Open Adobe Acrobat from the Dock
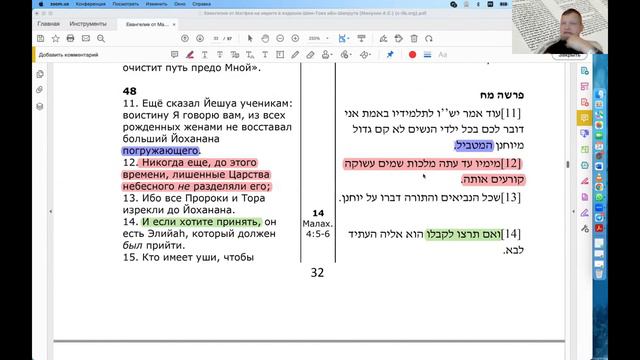 click(x=599, y=228)
